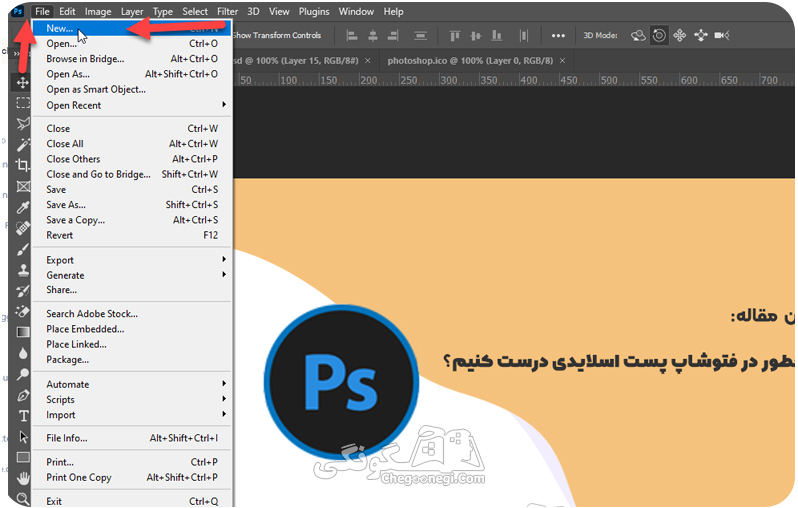Open the Edit menu

click(x=67, y=11)
